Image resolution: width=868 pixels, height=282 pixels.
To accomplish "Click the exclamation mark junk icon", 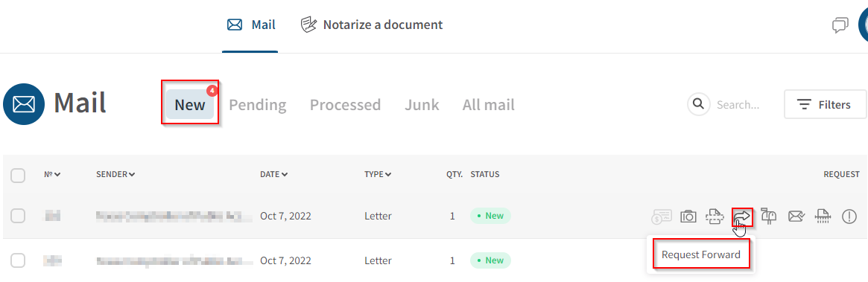I will point(849,217).
